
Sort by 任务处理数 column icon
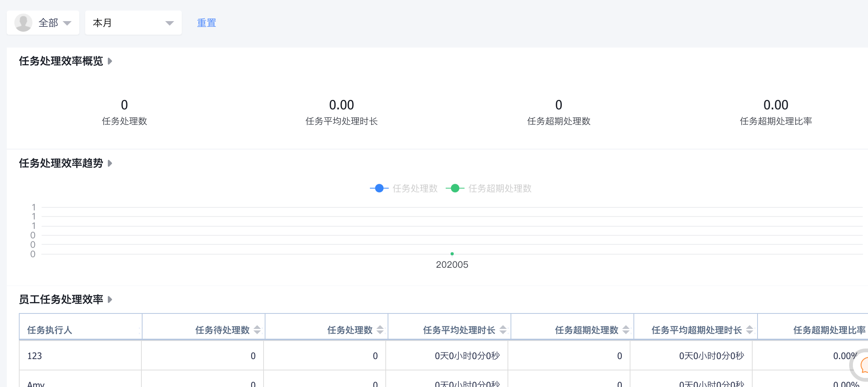click(x=380, y=330)
